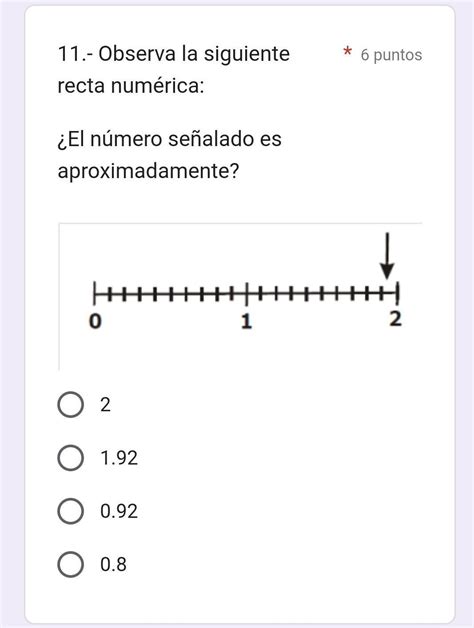Click the red required asterisk
The width and height of the screenshot is (474, 628).
347,52
